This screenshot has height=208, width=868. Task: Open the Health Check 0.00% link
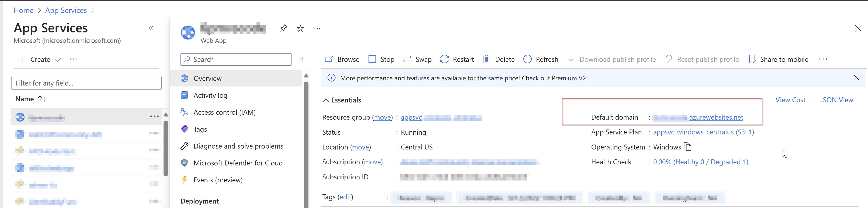click(700, 162)
